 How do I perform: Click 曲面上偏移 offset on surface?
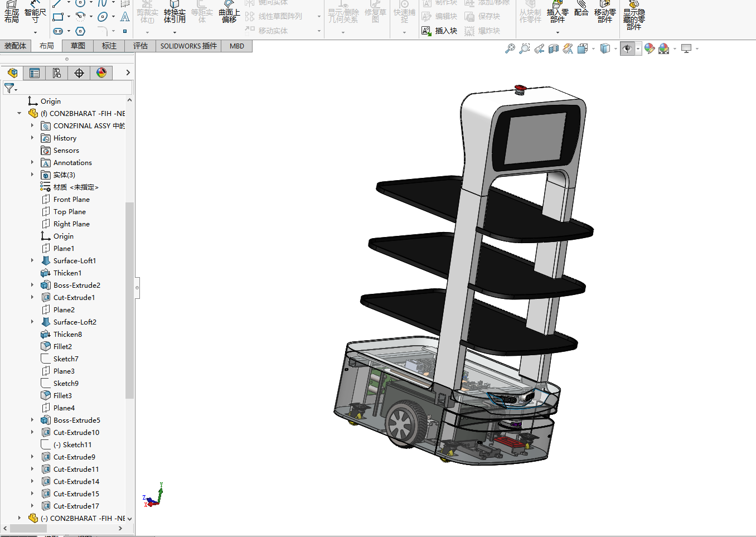click(229, 12)
